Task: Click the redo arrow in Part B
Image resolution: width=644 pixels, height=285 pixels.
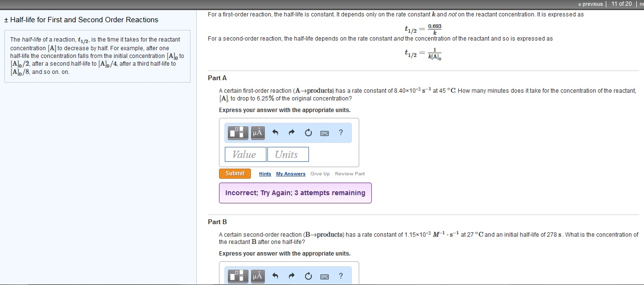Action: [x=292, y=276]
